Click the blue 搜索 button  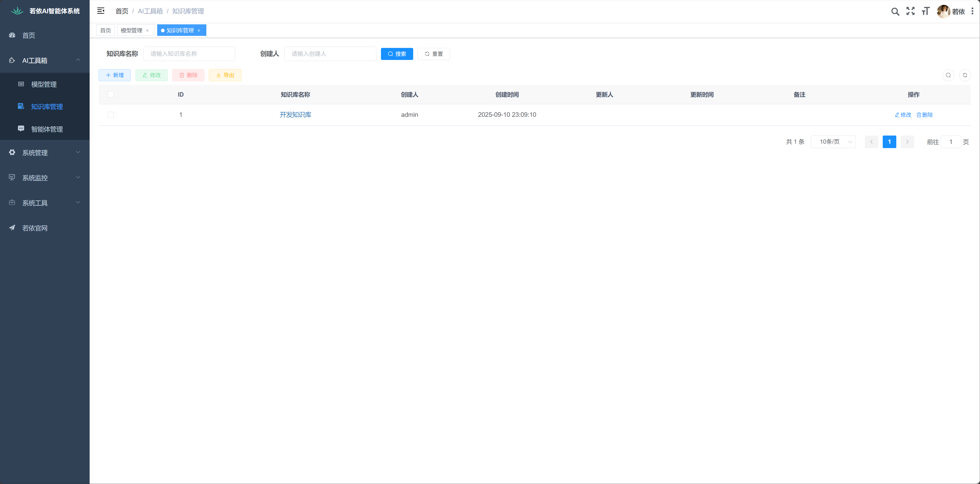pyautogui.click(x=397, y=54)
